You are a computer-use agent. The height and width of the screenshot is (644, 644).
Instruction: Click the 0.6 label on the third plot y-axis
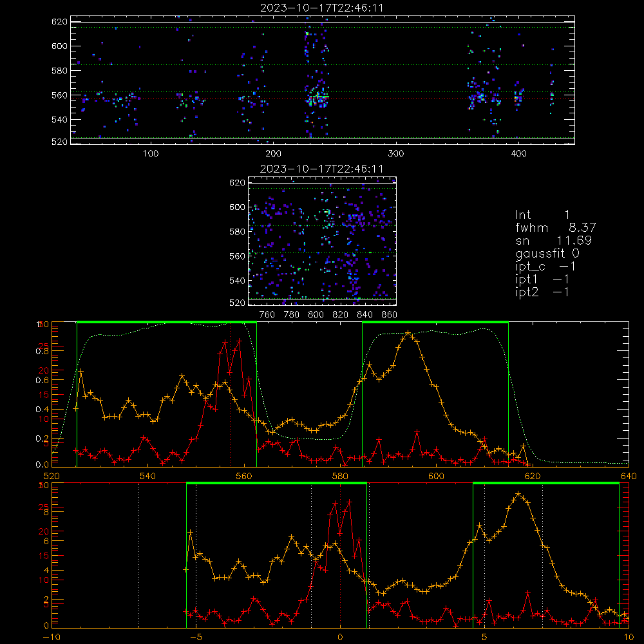click(42, 381)
